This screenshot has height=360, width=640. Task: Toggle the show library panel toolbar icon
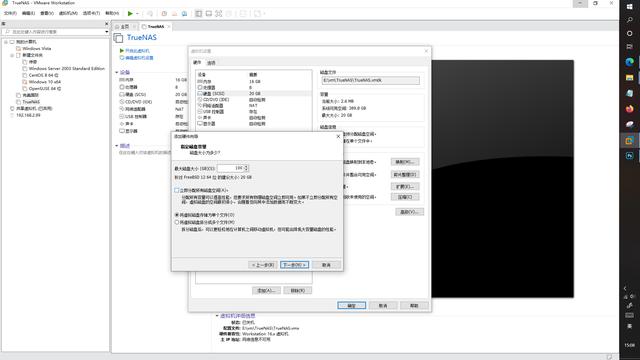[x=198, y=13]
